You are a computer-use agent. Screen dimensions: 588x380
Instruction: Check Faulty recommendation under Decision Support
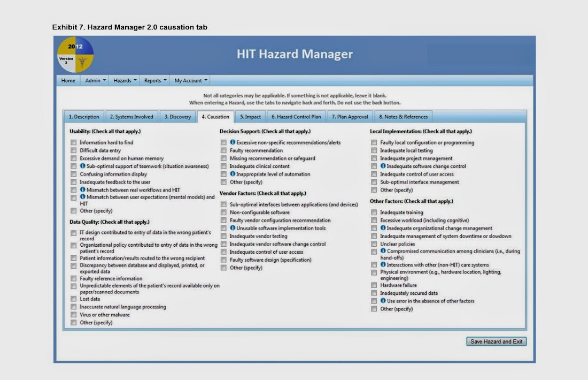(x=223, y=150)
